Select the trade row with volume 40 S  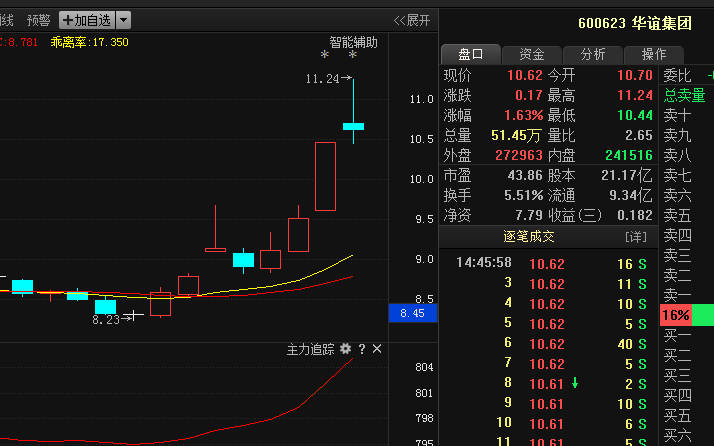(x=549, y=344)
